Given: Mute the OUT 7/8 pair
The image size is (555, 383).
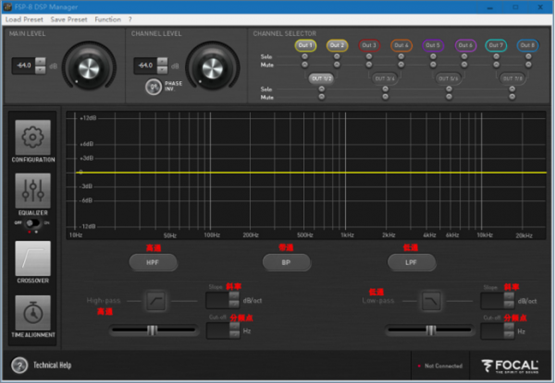Looking at the screenshot, I should [x=512, y=97].
